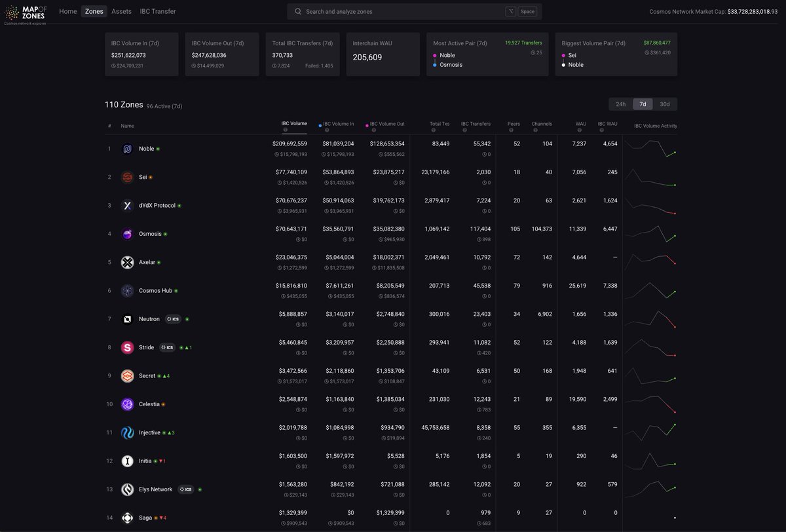The image size is (786, 532).
Task: Click Osmosis channels value 104,373
Action: tap(542, 229)
